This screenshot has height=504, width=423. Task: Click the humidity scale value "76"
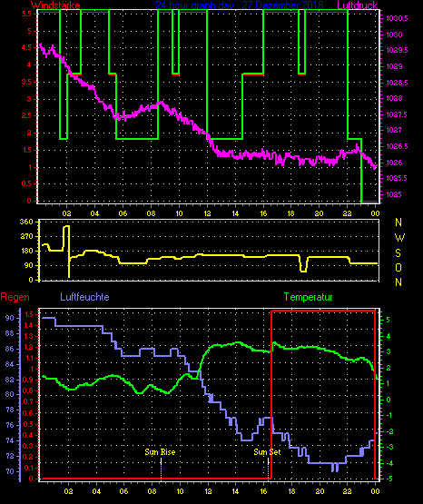10,425
